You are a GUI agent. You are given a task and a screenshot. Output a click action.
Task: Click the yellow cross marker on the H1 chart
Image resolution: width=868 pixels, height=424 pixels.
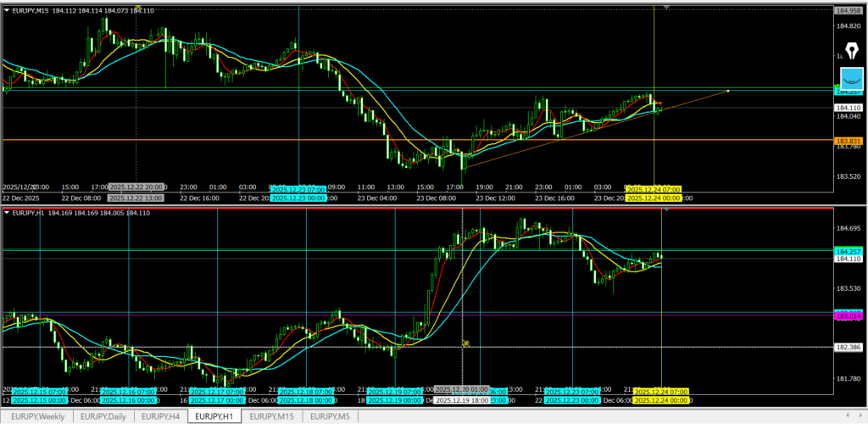[465, 343]
